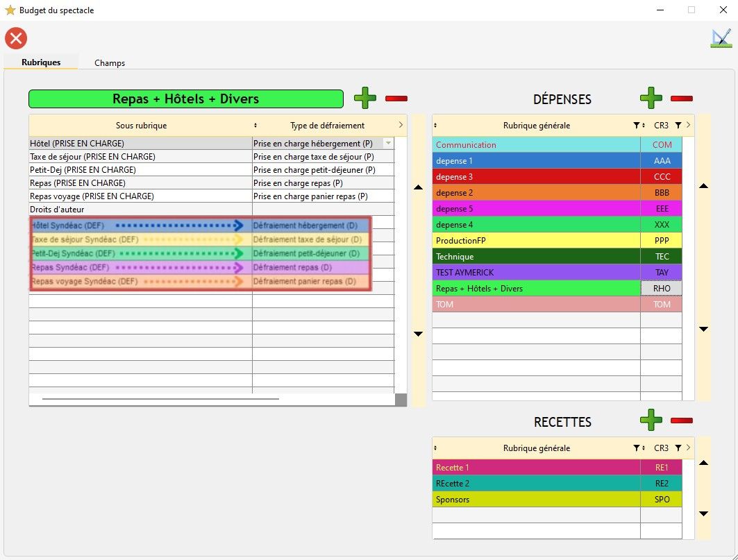
Task: Open the RECETTES CR3 column filter
Action: [678, 448]
